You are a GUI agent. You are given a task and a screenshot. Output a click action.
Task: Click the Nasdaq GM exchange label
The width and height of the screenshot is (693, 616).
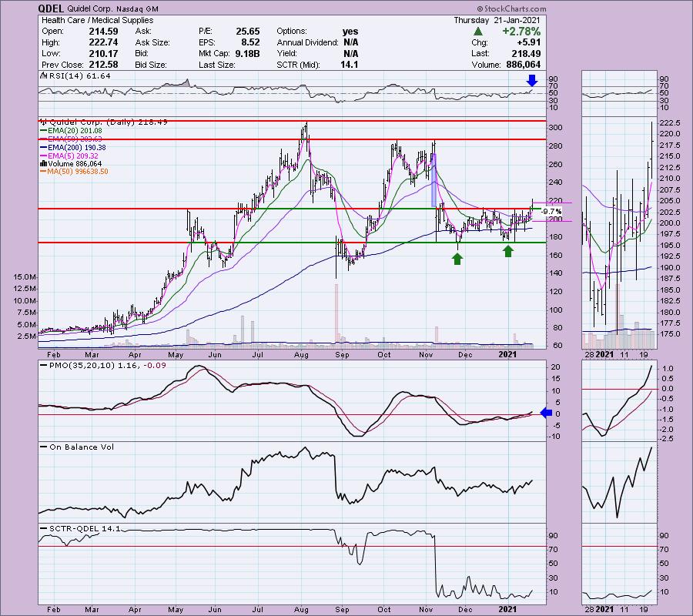tap(139, 8)
